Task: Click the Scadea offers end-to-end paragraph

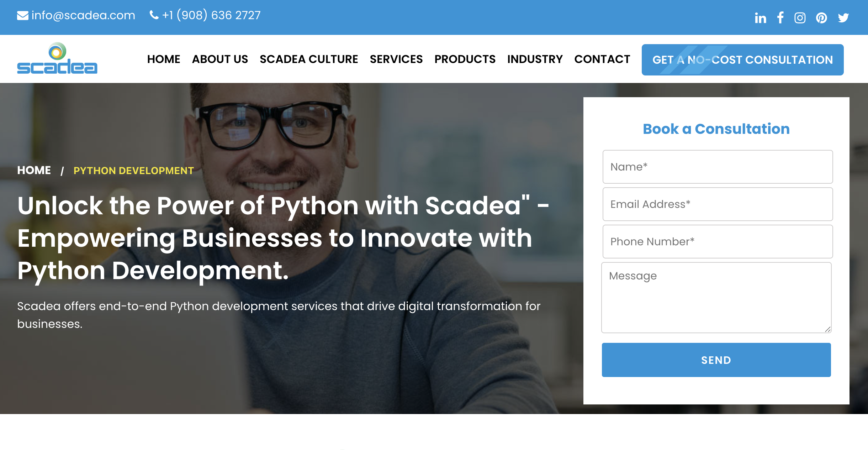Action: [x=279, y=315]
